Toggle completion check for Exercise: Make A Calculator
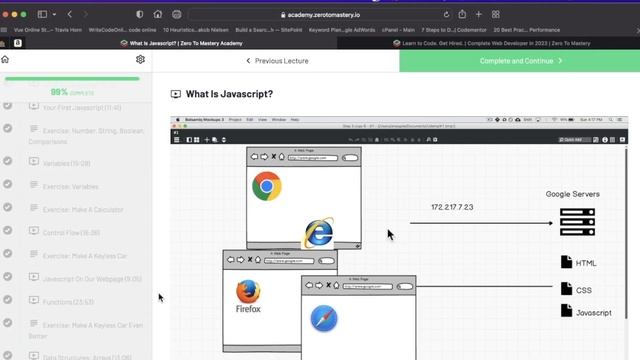Screen dimensions: 640x360 pos(7,207)
